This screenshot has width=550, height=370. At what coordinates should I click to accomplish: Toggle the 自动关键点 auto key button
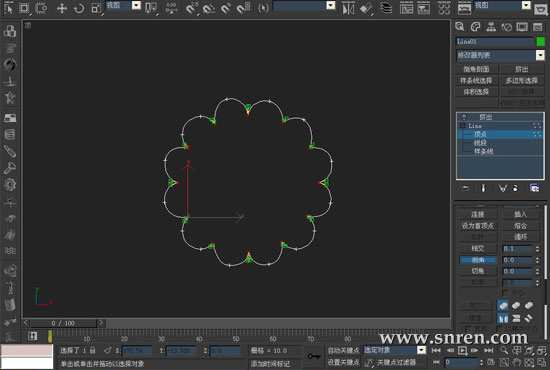coord(343,350)
